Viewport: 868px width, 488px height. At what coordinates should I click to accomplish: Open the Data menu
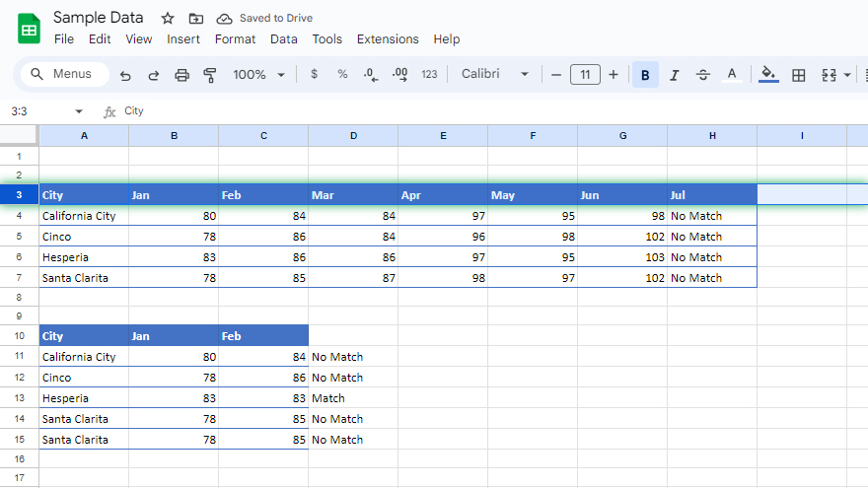[284, 39]
